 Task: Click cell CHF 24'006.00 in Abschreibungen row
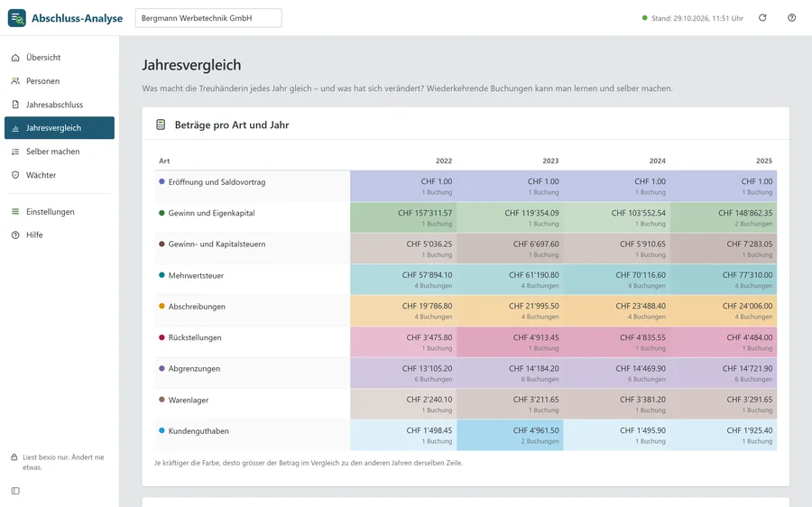[x=724, y=310]
